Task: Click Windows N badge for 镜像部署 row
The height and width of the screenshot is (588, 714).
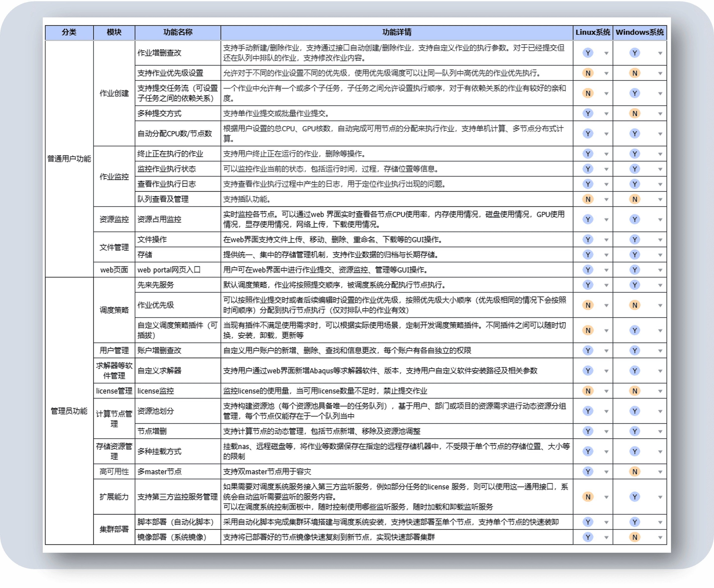Action: (x=634, y=537)
